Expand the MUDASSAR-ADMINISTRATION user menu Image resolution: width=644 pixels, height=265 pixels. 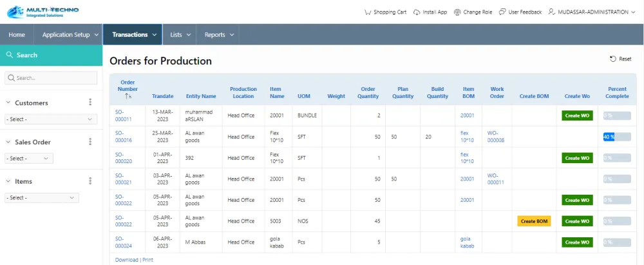tap(592, 12)
